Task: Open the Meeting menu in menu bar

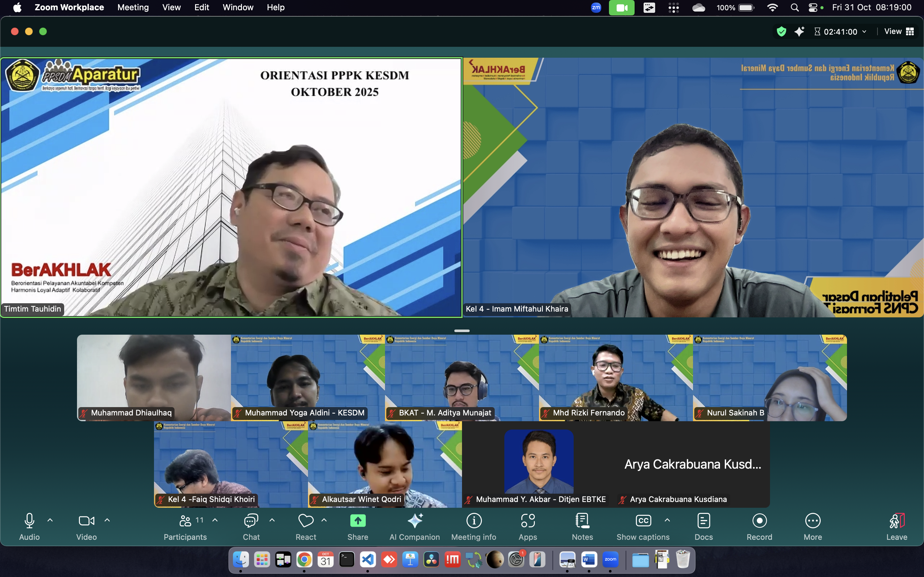Action: click(x=133, y=7)
